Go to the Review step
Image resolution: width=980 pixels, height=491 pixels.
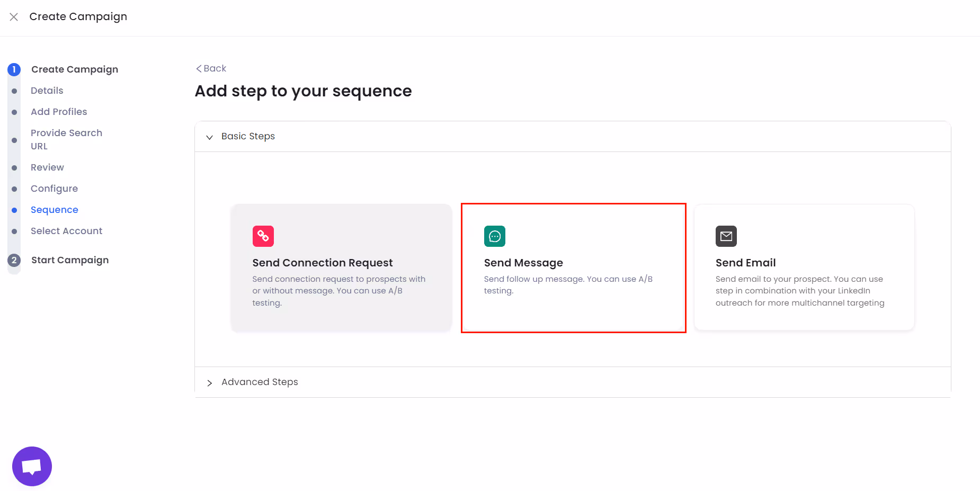pos(47,167)
